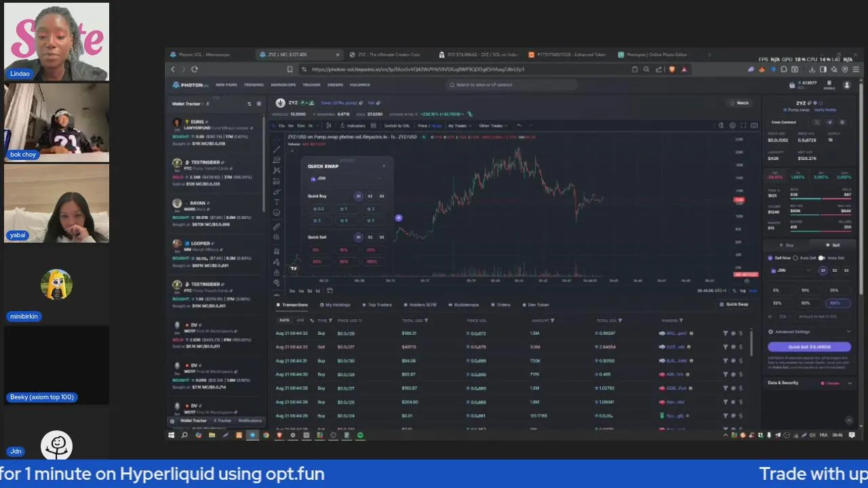Open chart settings gear icon
Screen dimensions: 868x488
[732, 125]
